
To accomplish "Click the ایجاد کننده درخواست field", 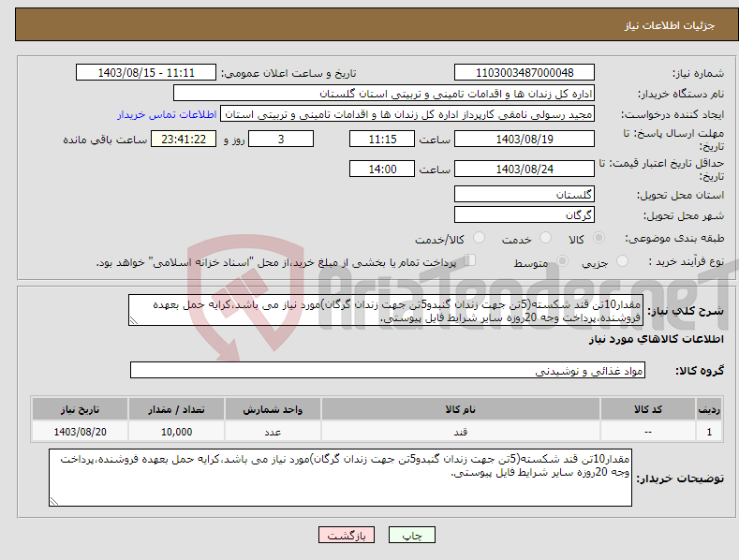I will click(407, 114).
